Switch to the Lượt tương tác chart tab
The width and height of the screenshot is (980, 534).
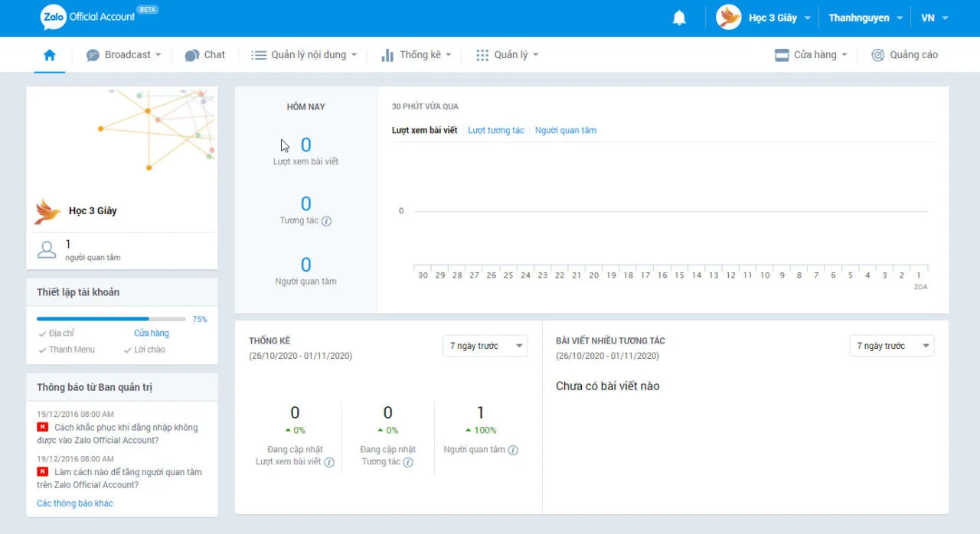(x=496, y=131)
